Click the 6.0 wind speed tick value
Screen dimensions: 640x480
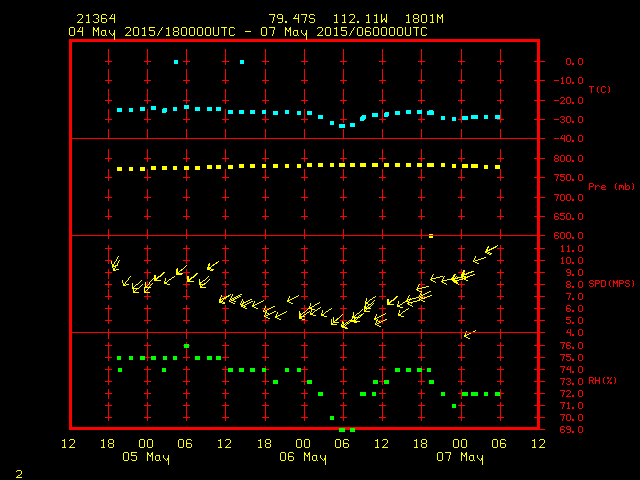(x=574, y=309)
